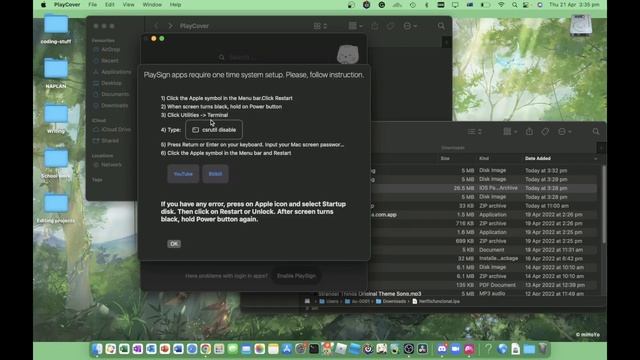The image size is (640, 360).
Task: Open the View menu
Action: 129,4
